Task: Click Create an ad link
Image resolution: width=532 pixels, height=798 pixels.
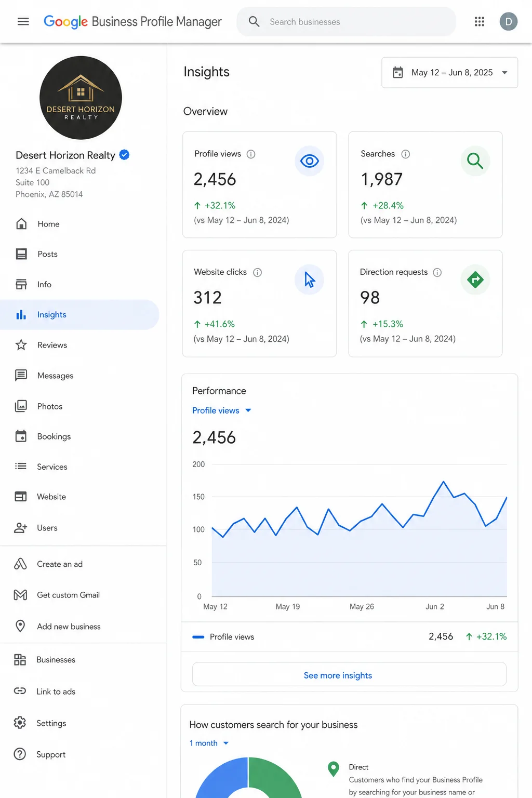Action: click(60, 564)
